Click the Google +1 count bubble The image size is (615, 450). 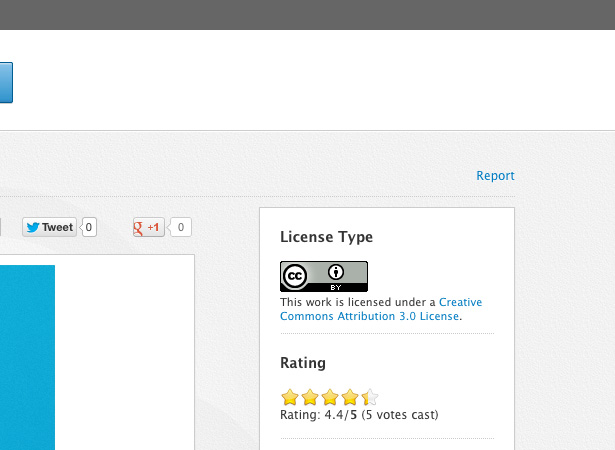click(181, 227)
